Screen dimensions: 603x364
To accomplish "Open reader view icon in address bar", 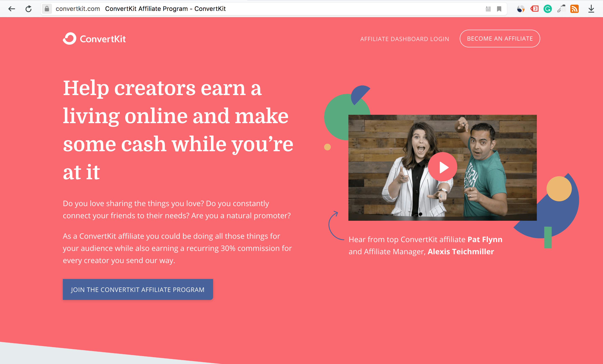I will 488,9.
